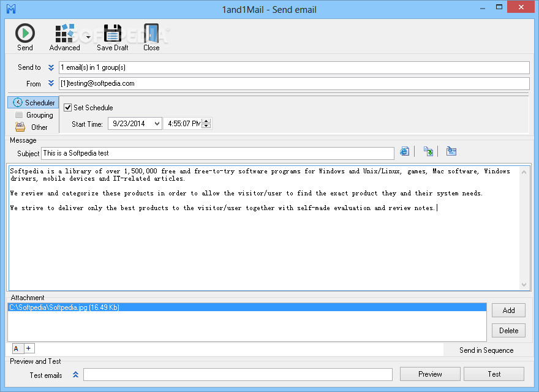Save the draft with the floppy icon
This screenshot has height=392, width=539.
click(x=113, y=33)
